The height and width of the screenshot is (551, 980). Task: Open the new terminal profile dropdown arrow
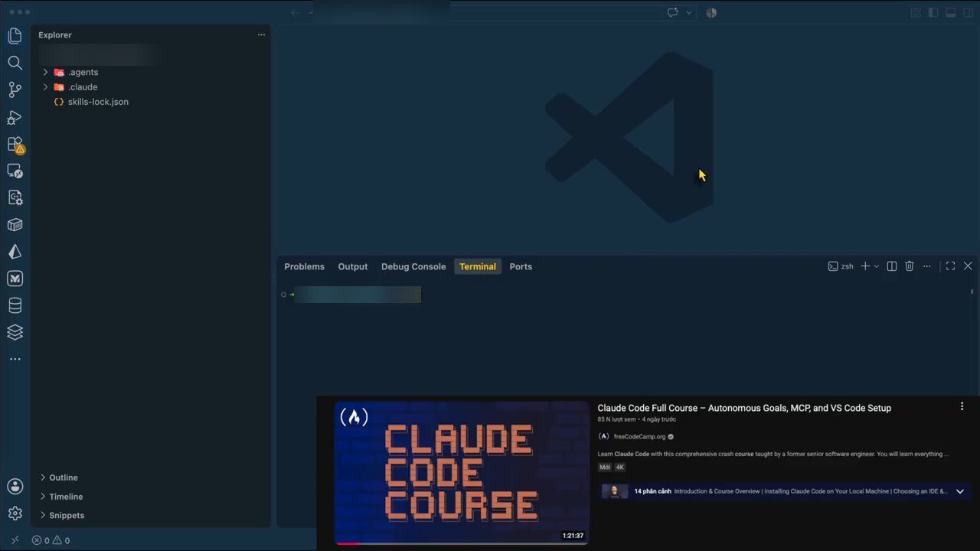click(877, 266)
